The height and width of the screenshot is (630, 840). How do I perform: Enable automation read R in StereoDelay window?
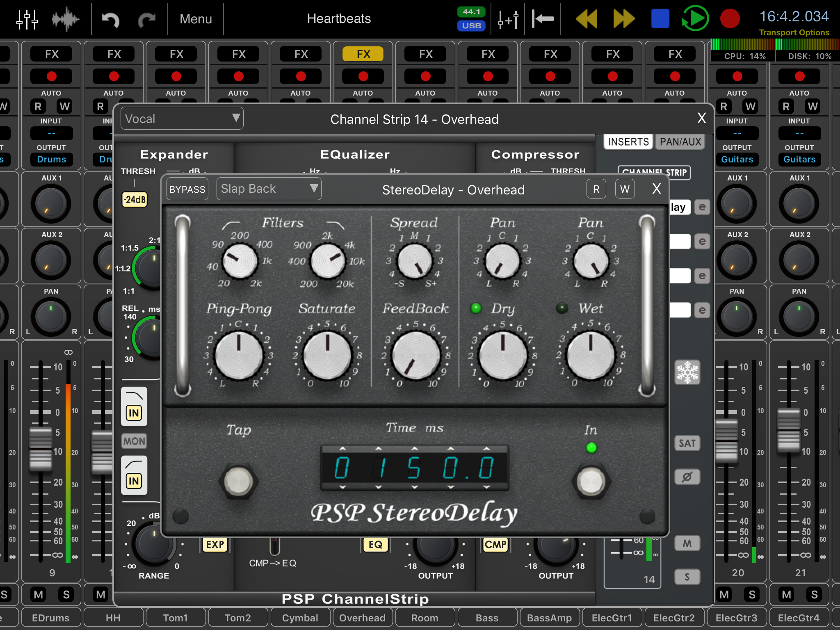coord(596,189)
